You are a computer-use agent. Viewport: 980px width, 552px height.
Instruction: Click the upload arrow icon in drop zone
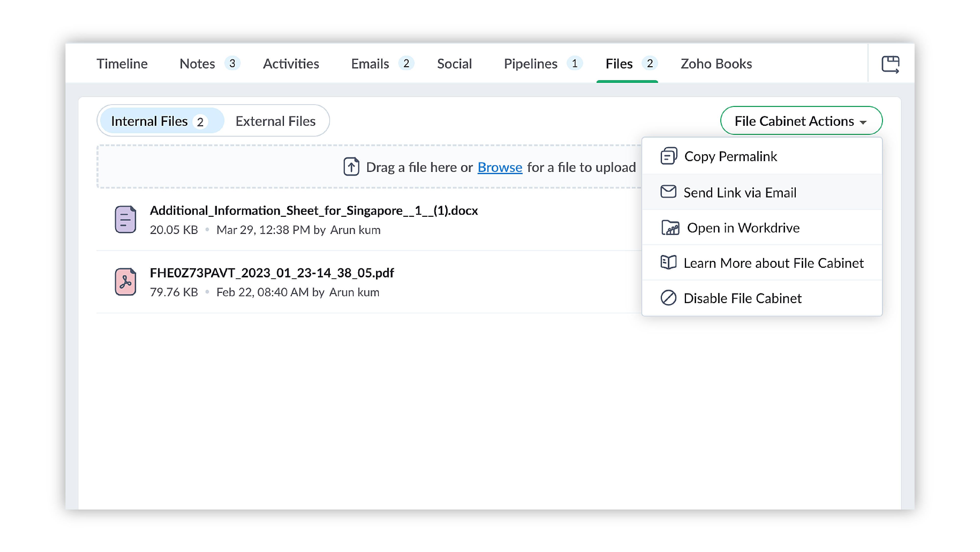351,167
